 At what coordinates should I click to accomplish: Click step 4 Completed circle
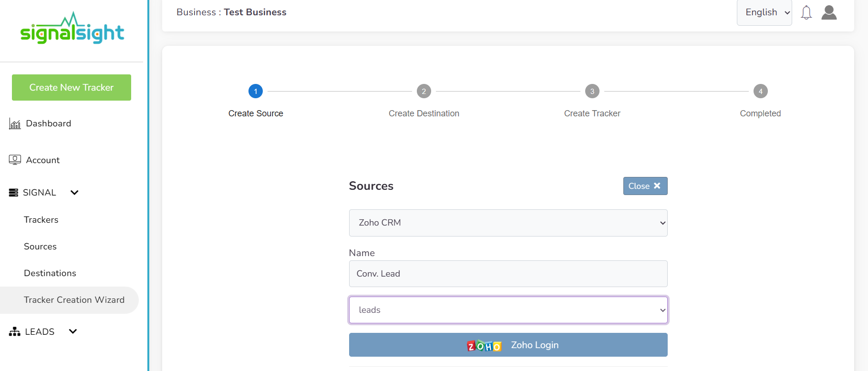pyautogui.click(x=761, y=91)
